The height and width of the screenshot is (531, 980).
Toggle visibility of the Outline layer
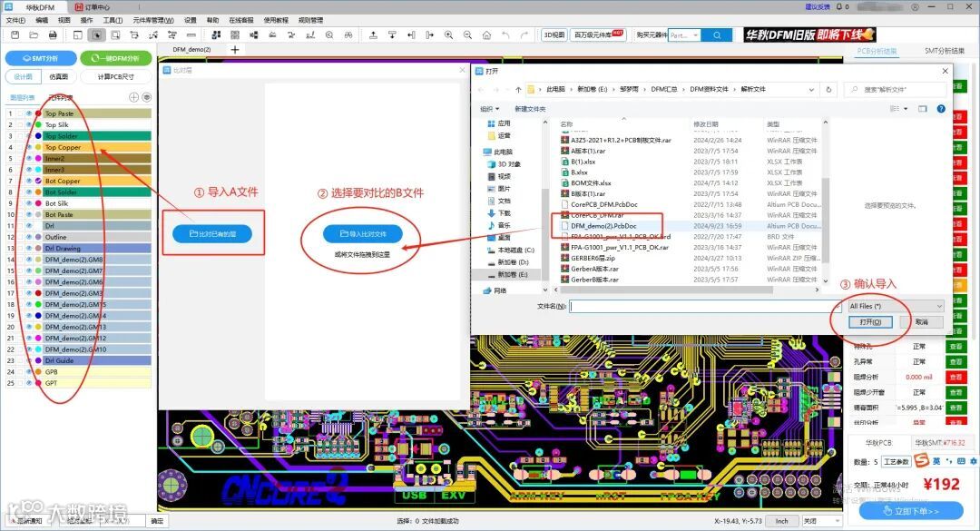pyautogui.click(x=28, y=237)
